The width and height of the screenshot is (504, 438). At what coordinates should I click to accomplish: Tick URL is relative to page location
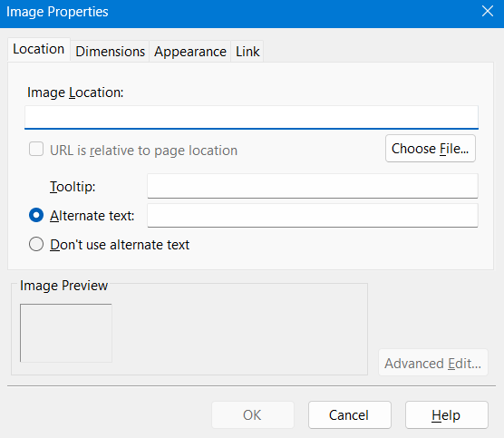click(x=36, y=150)
